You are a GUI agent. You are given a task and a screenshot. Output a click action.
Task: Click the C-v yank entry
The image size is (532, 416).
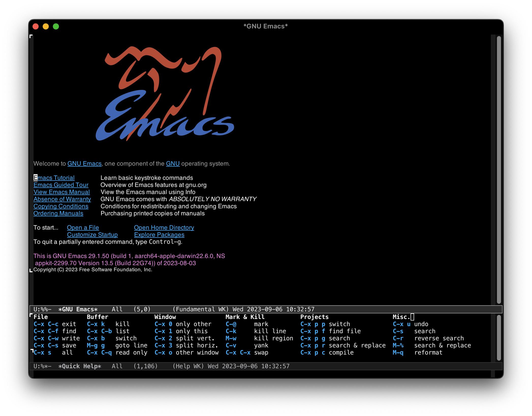point(247,345)
